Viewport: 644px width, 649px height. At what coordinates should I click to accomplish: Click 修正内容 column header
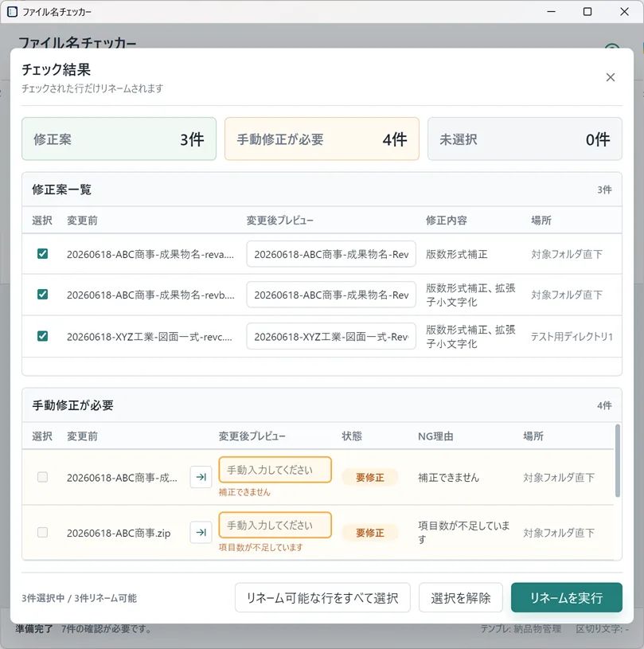tap(446, 221)
